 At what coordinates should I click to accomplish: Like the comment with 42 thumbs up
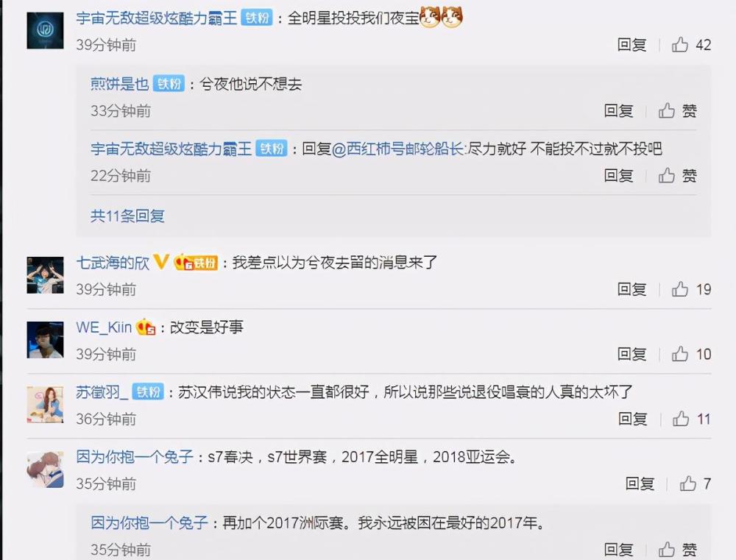[x=679, y=45]
